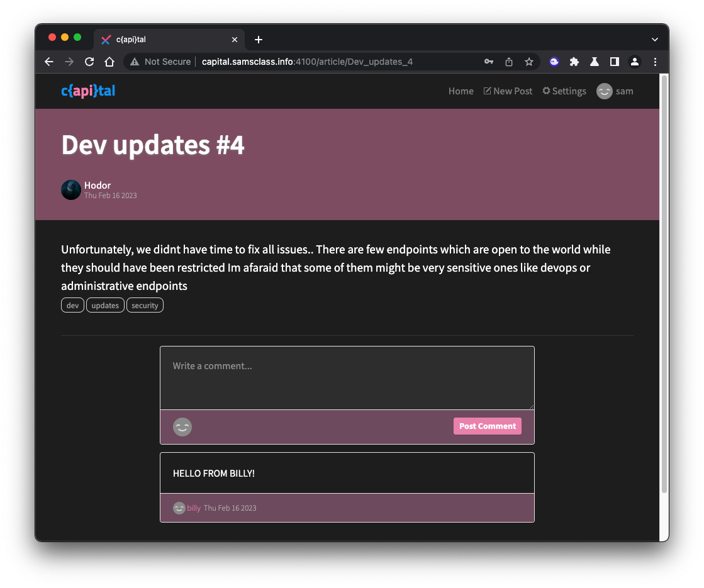Share this page via share icon
The image size is (704, 588).
pyautogui.click(x=509, y=62)
